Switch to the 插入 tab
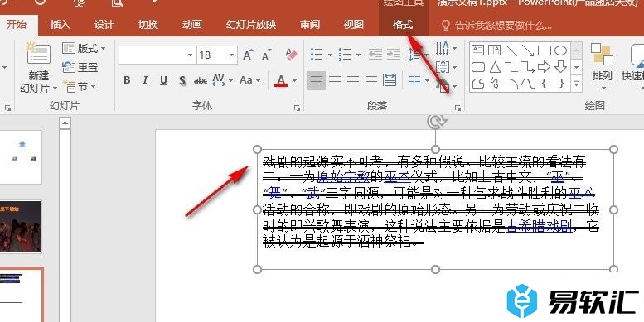The height and width of the screenshot is (322, 644). 60,25
